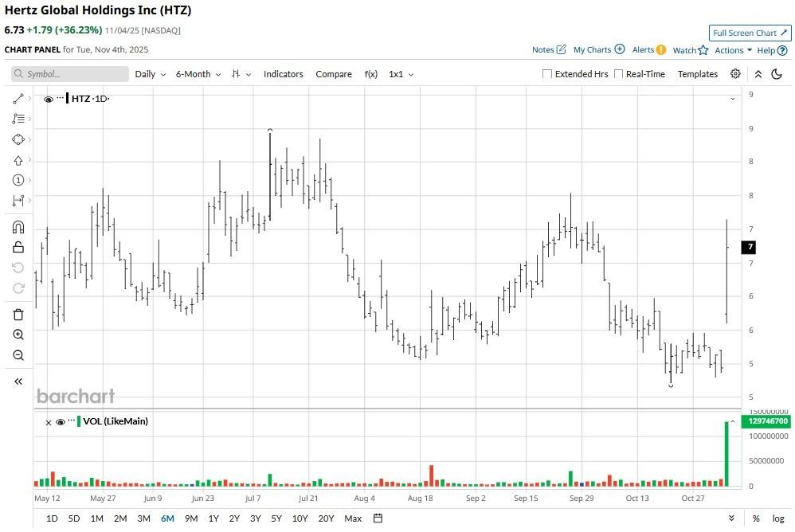Screen dimensions: 795x532
Task: Click the undo arrow icon
Action: [x=18, y=268]
